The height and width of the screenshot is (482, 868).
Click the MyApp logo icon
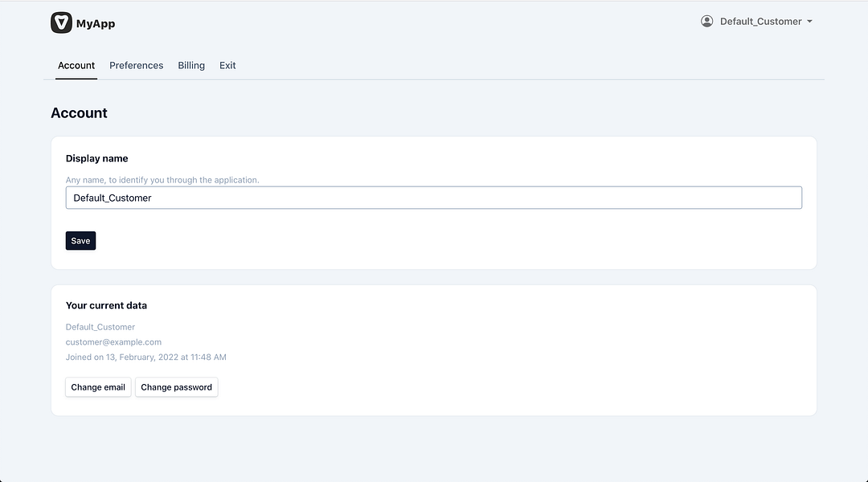pyautogui.click(x=61, y=22)
